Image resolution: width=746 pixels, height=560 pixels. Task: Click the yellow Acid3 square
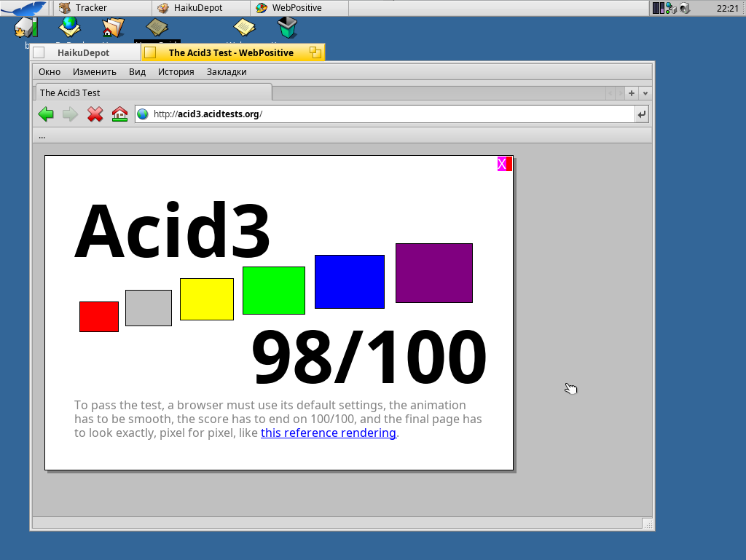click(x=207, y=299)
